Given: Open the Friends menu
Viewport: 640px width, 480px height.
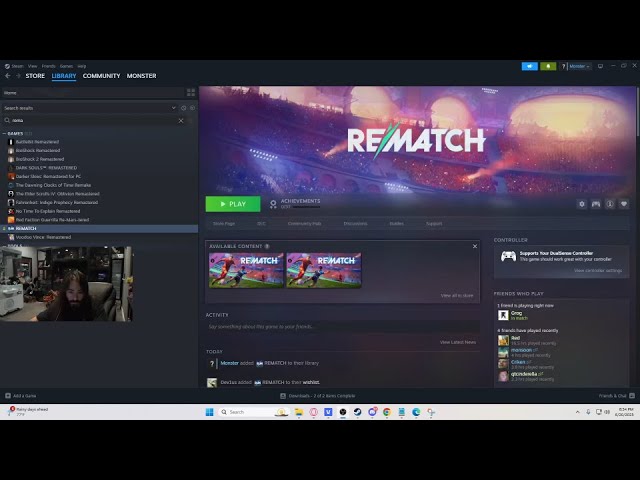Looking at the screenshot, I should [x=48, y=66].
